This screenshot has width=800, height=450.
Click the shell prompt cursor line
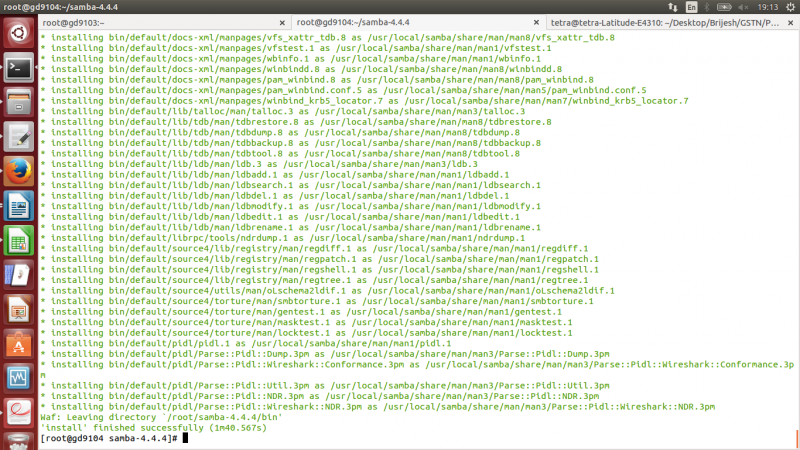(x=114, y=438)
